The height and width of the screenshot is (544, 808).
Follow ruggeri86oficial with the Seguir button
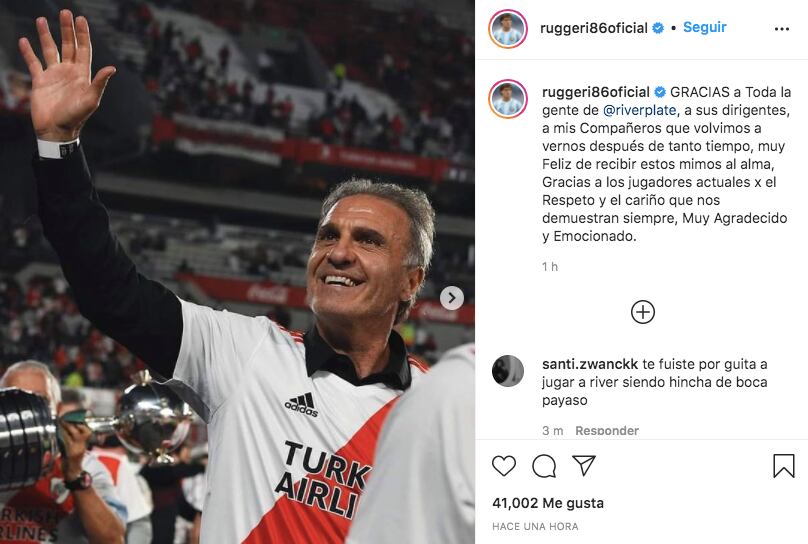coord(704,27)
